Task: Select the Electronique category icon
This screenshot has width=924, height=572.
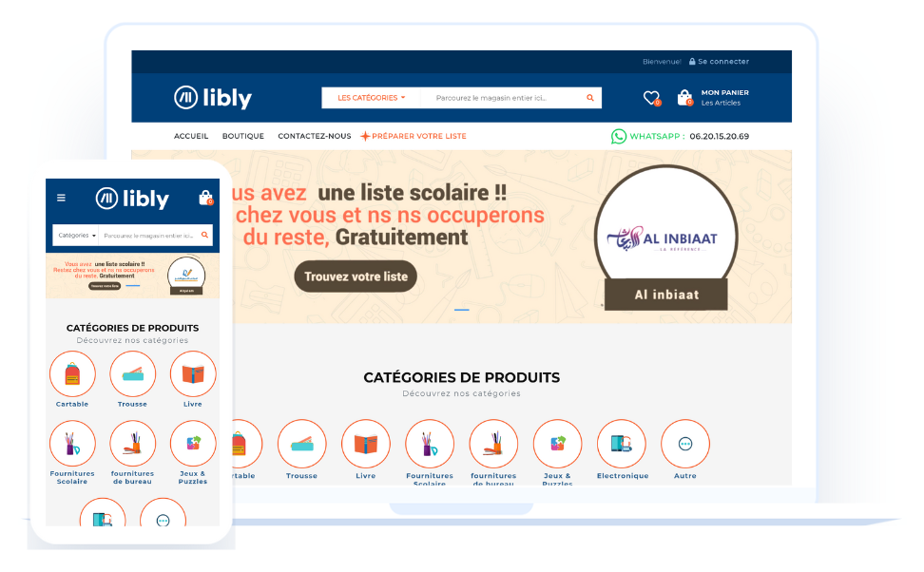Action: coord(621,444)
